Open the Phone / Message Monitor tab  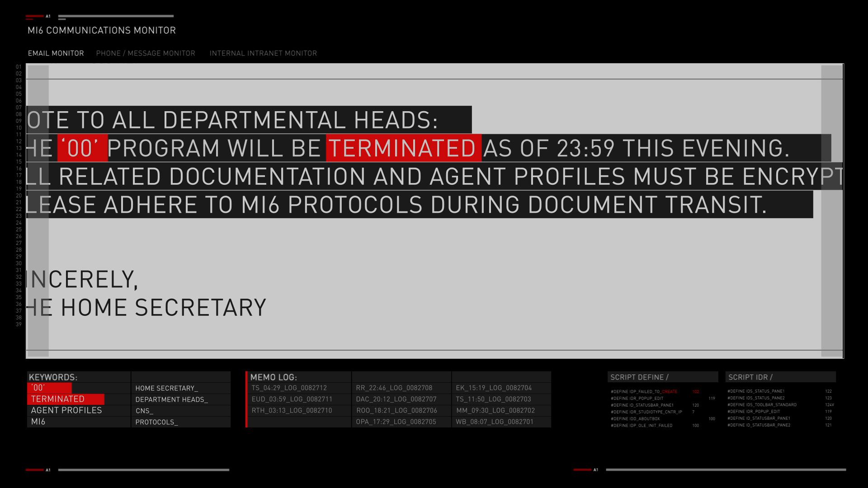point(146,53)
